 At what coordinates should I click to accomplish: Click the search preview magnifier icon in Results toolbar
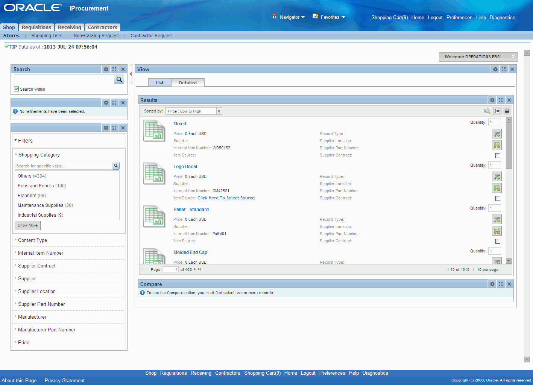point(487,111)
